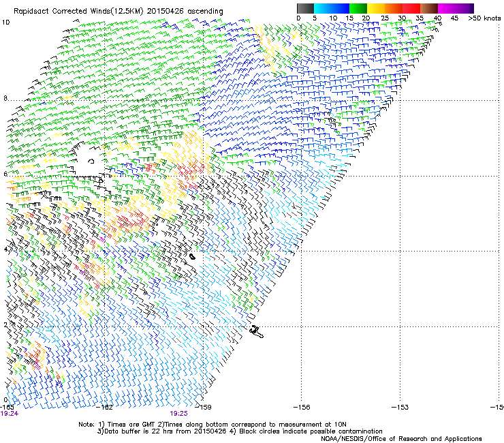This screenshot has width=504, height=443.
Task: Click the note line starting 'Note: 1) Times are GMT'
Action: [x=212, y=425]
